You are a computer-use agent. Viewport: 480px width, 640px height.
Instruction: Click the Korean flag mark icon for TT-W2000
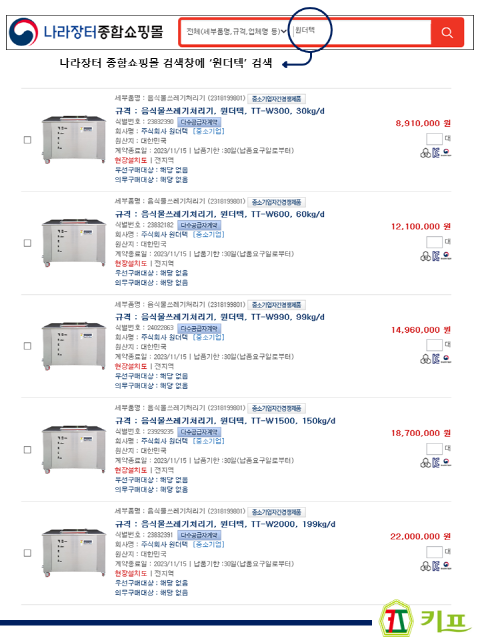tap(446, 566)
